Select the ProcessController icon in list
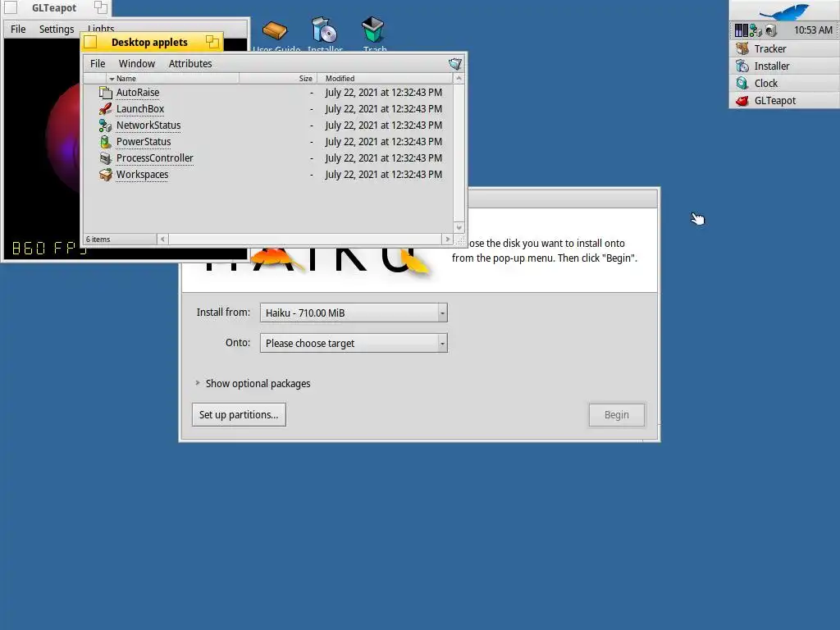840x630 pixels. pos(106,158)
